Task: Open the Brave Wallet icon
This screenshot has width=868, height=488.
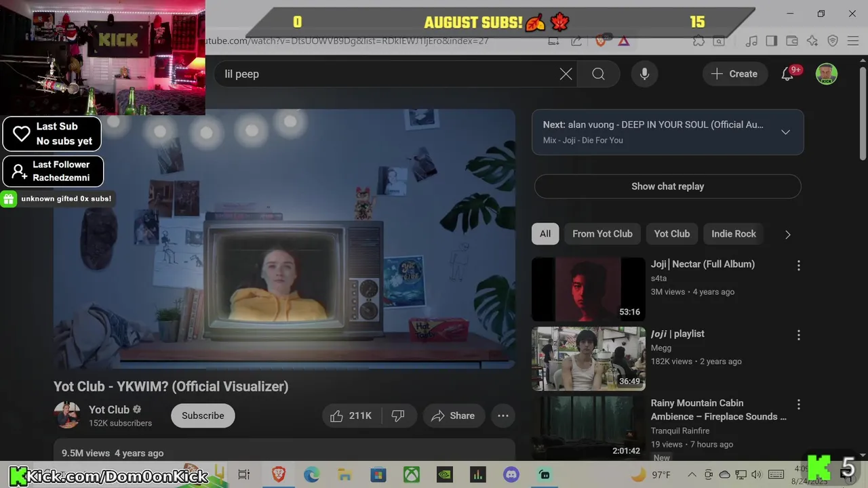Action: 791,41
